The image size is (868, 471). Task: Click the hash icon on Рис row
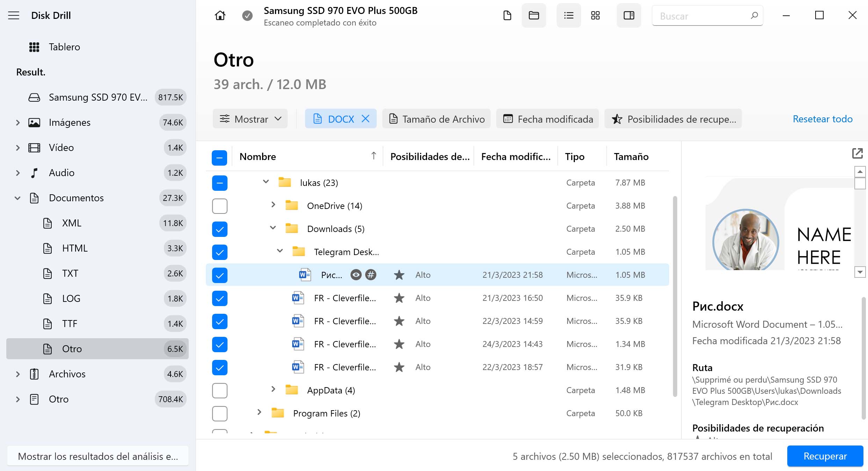click(x=371, y=275)
